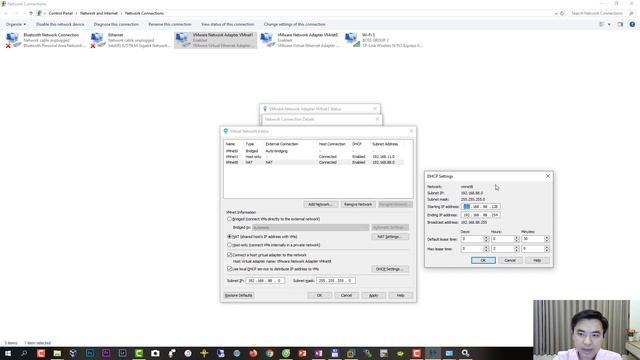This screenshot has height=360, width=640.
Task: Open the Organize dropdown in Explorer toolbar
Action: click(x=16, y=24)
